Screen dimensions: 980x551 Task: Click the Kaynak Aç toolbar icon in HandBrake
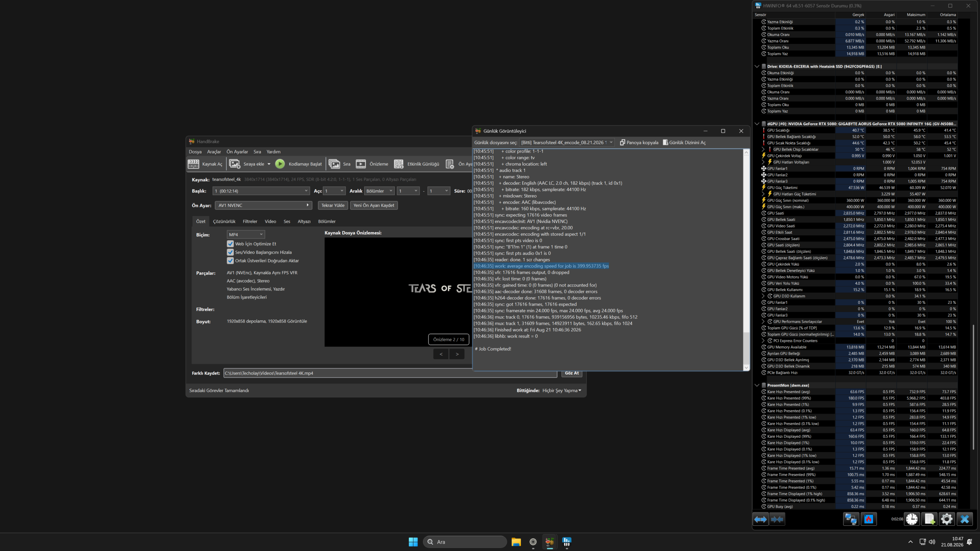[x=193, y=164]
